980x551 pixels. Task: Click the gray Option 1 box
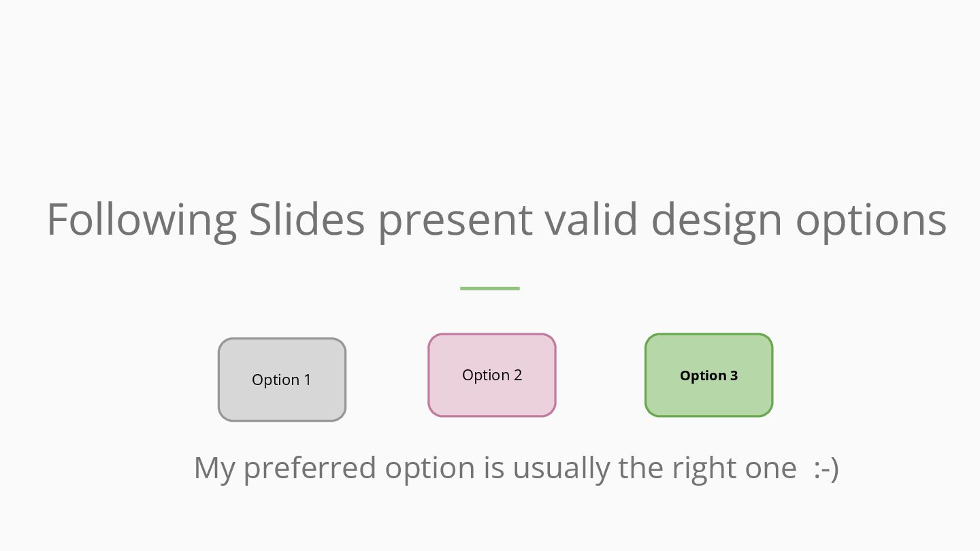(x=282, y=380)
